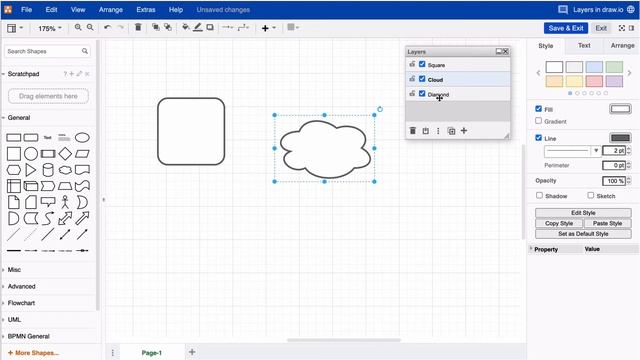
Task: Select the Page-1 tab
Action: click(x=151, y=353)
